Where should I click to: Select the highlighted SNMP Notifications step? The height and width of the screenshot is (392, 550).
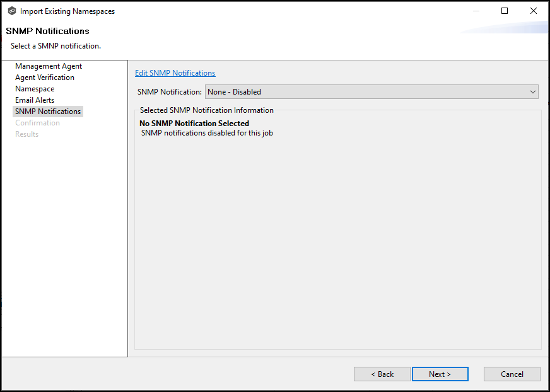click(48, 112)
